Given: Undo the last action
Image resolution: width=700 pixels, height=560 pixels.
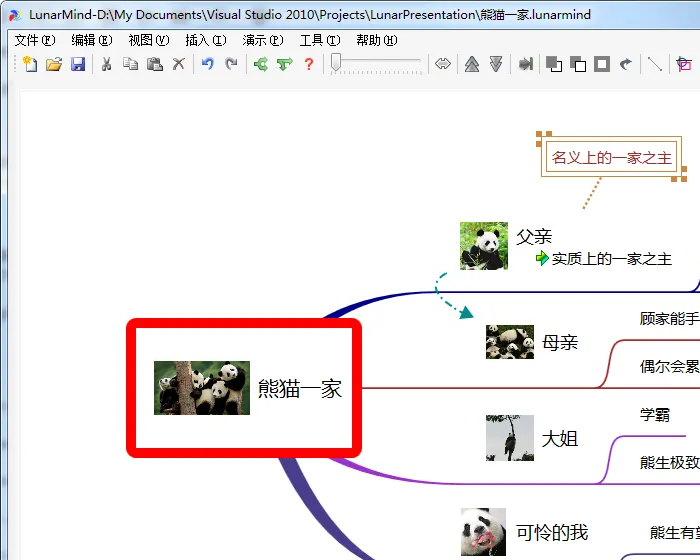Looking at the screenshot, I should click(x=207, y=64).
